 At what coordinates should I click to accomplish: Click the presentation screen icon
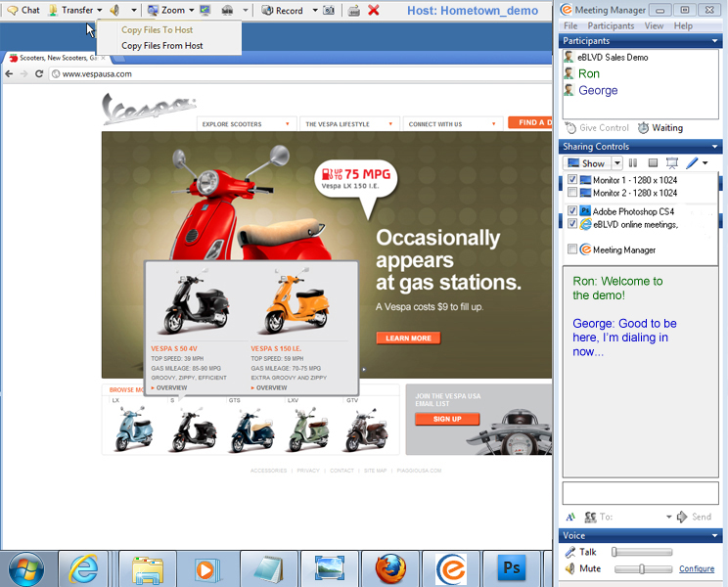coord(672,162)
